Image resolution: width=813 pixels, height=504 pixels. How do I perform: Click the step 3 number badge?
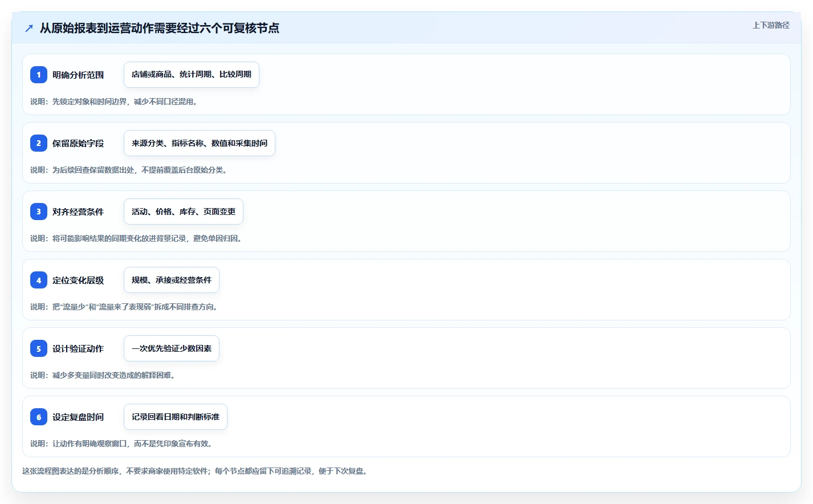click(39, 212)
